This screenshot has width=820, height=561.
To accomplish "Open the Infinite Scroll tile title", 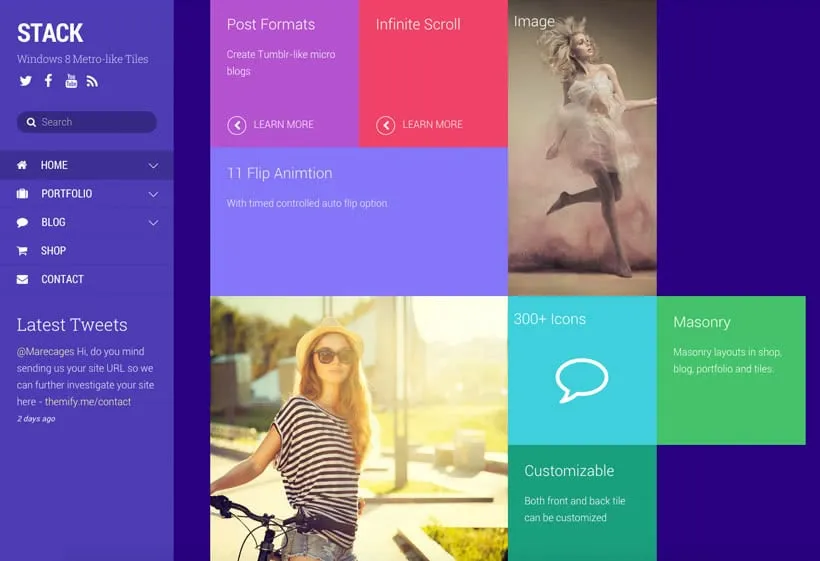I will [418, 25].
